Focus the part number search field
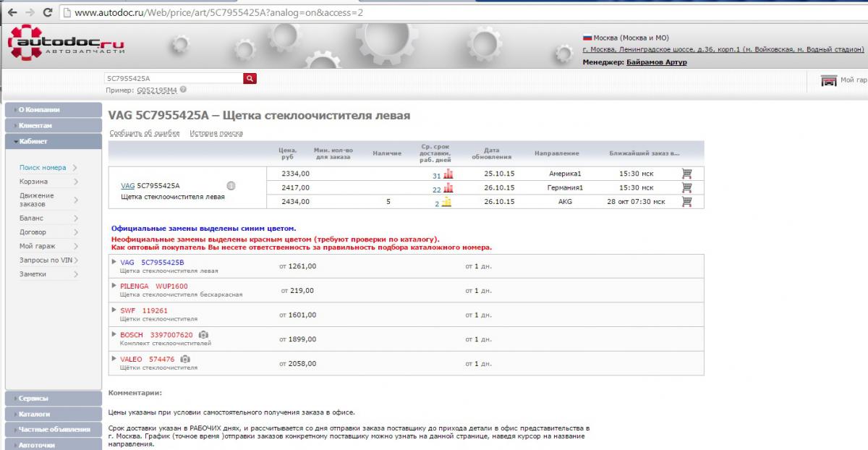This screenshot has height=450, width=868. 174,78
